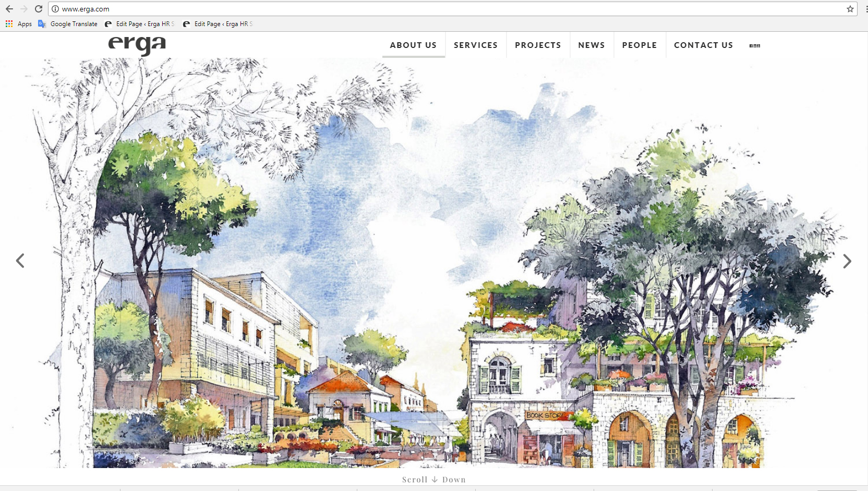Go to the previous slide arrow
The height and width of the screenshot is (491, 868).
[20, 261]
